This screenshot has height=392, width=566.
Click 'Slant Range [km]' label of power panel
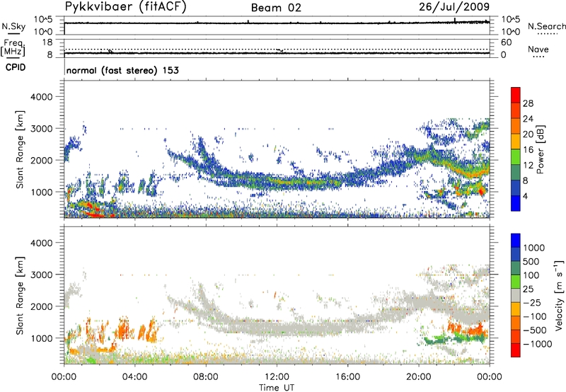[20, 149]
